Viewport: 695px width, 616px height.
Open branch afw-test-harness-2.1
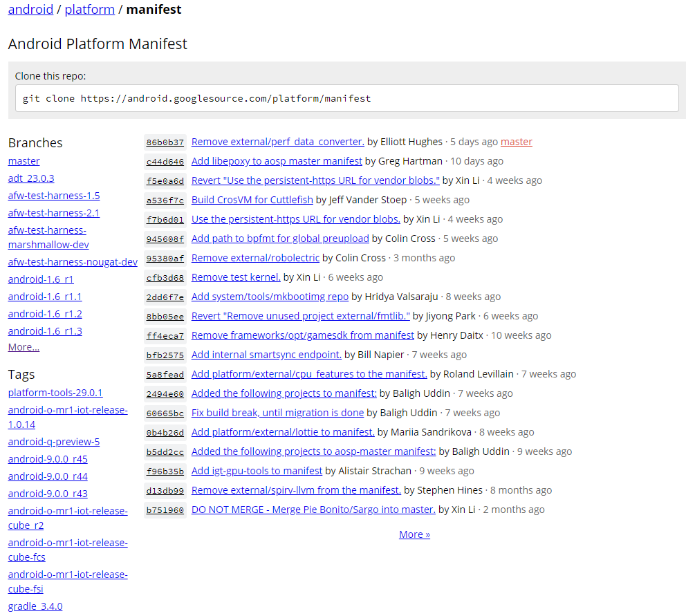[54, 213]
